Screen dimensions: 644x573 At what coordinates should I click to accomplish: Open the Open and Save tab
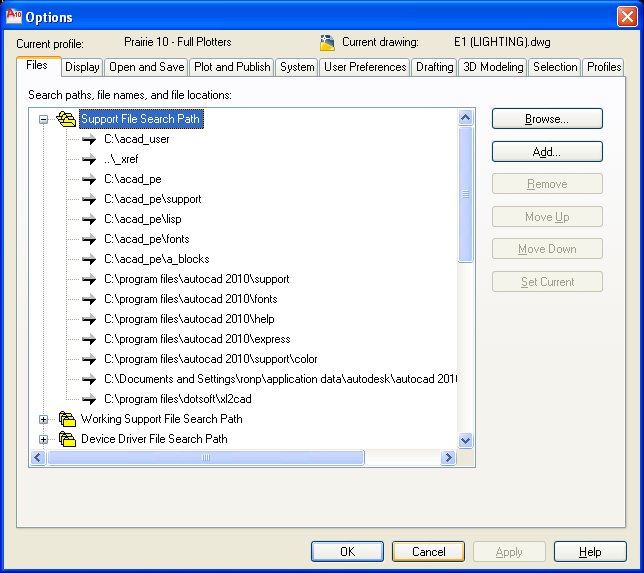147,67
